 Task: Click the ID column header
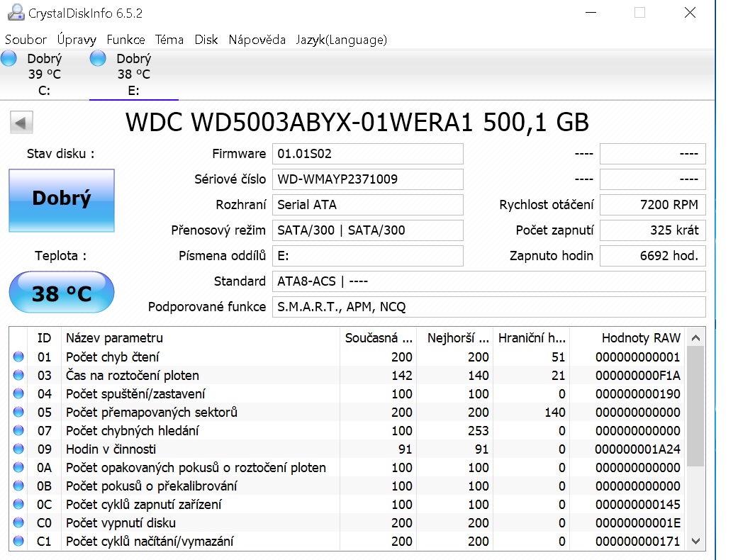click(44, 338)
